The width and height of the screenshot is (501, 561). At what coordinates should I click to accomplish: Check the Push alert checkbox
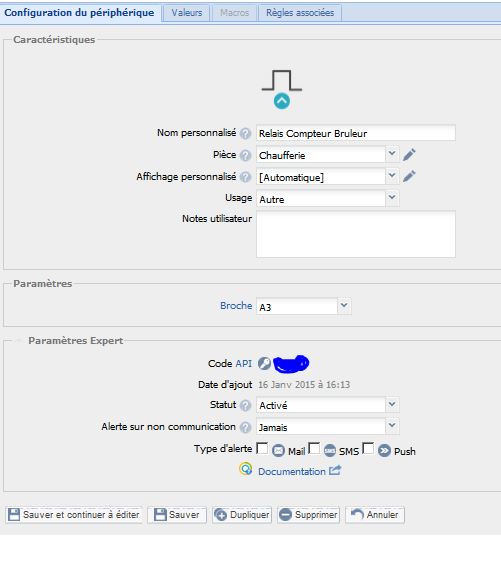click(368, 448)
